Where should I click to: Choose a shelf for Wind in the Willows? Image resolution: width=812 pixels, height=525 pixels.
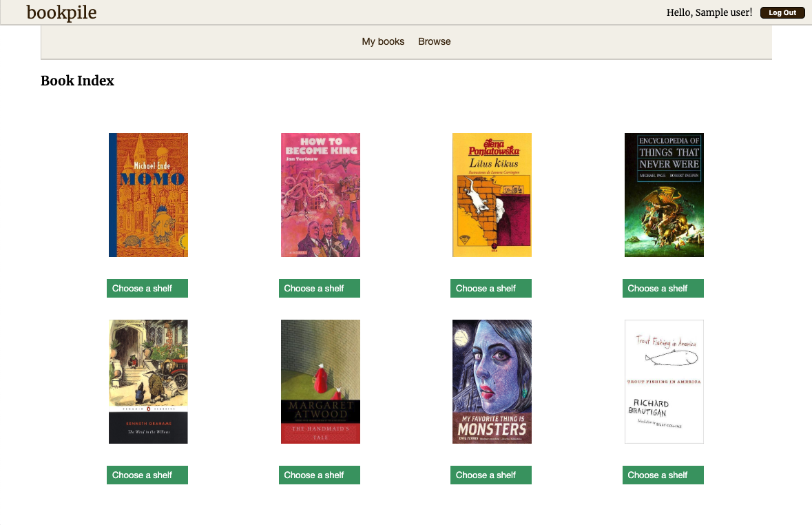pos(147,475)
